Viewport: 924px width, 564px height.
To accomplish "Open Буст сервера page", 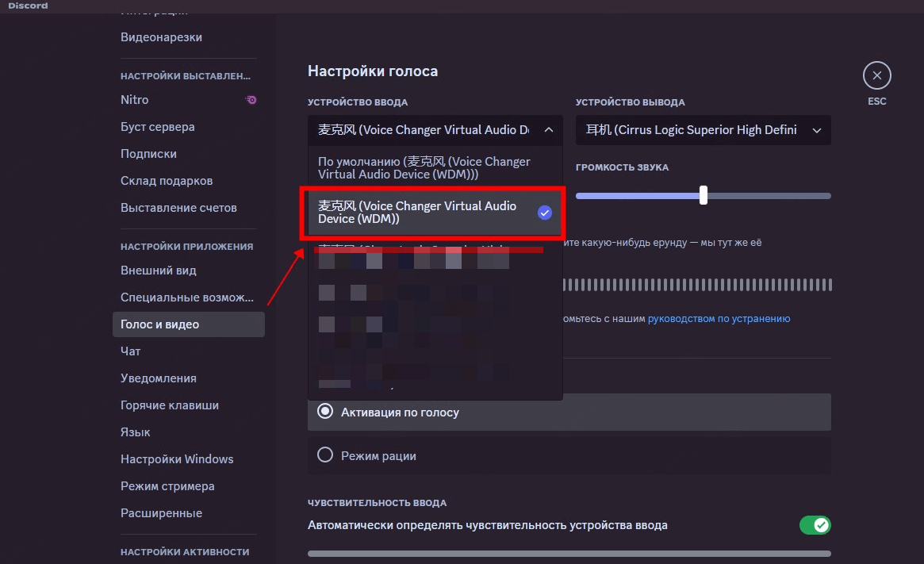I will pyautogui.click(x=158, y=127).
